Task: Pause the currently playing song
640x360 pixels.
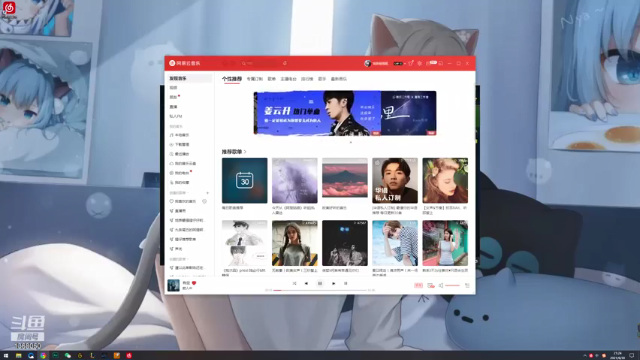Action: (x=320, y=283)
